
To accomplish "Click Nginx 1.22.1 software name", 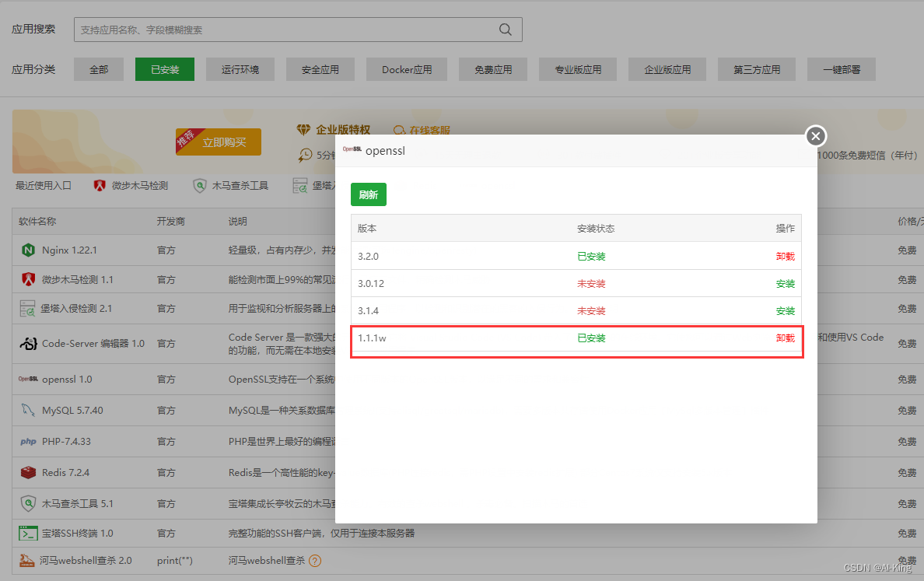I will pyautogui.click(x=69, y=250).
